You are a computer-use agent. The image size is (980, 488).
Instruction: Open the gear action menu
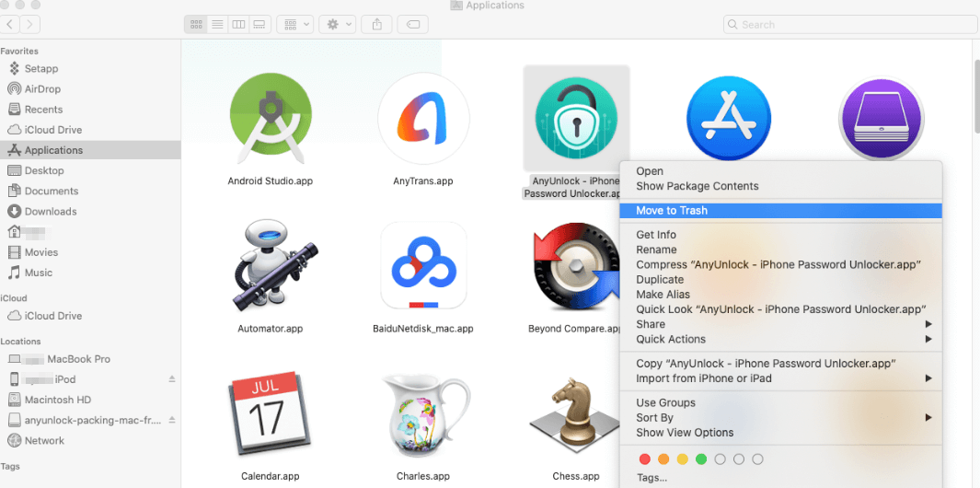(338, 24)
